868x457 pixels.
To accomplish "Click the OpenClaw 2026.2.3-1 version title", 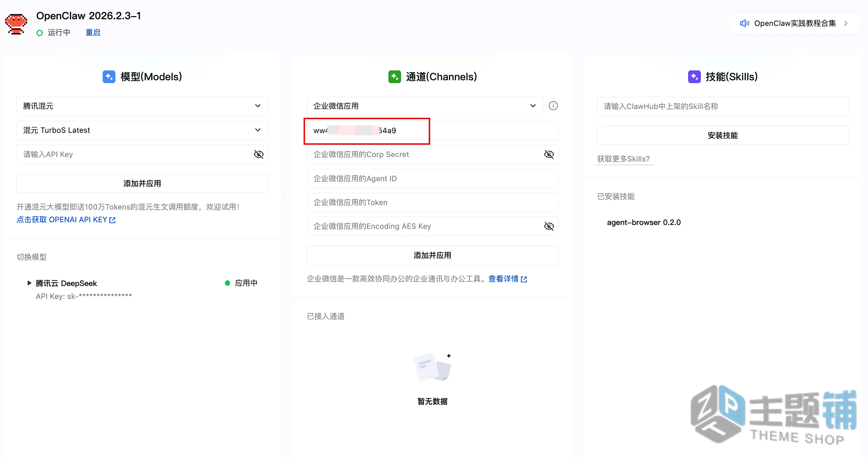I will pos(89,16).
